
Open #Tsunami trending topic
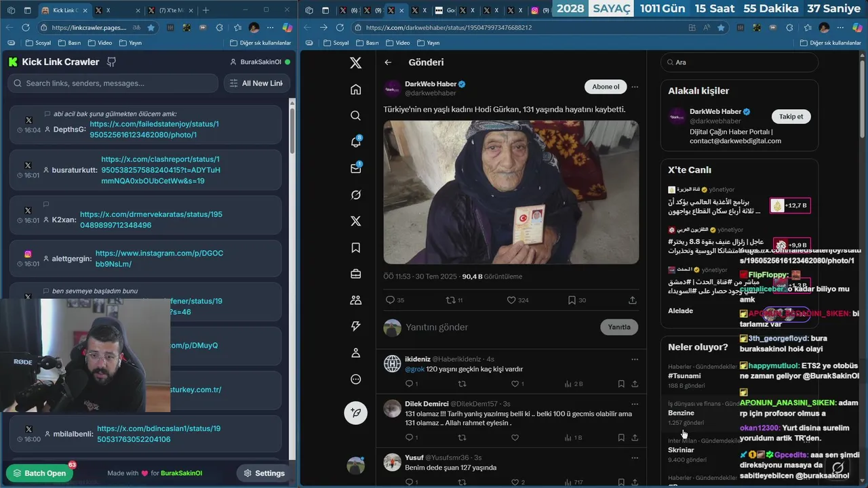(684, 375)
